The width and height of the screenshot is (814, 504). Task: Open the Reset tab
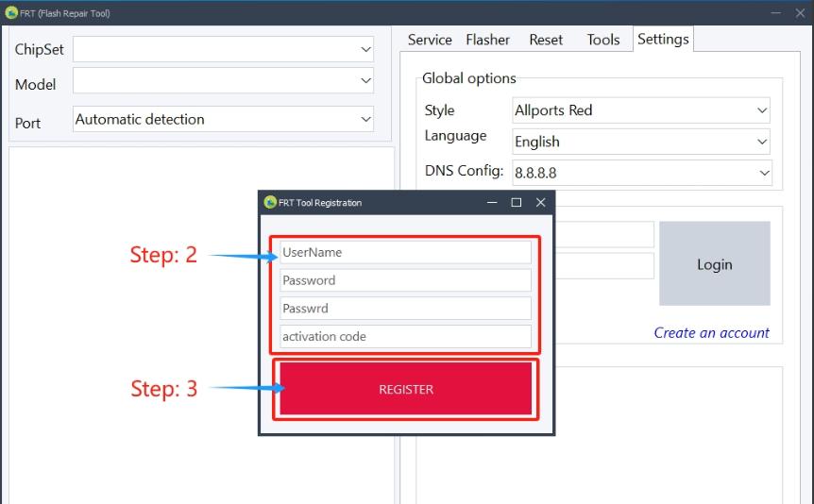[546, 40]
